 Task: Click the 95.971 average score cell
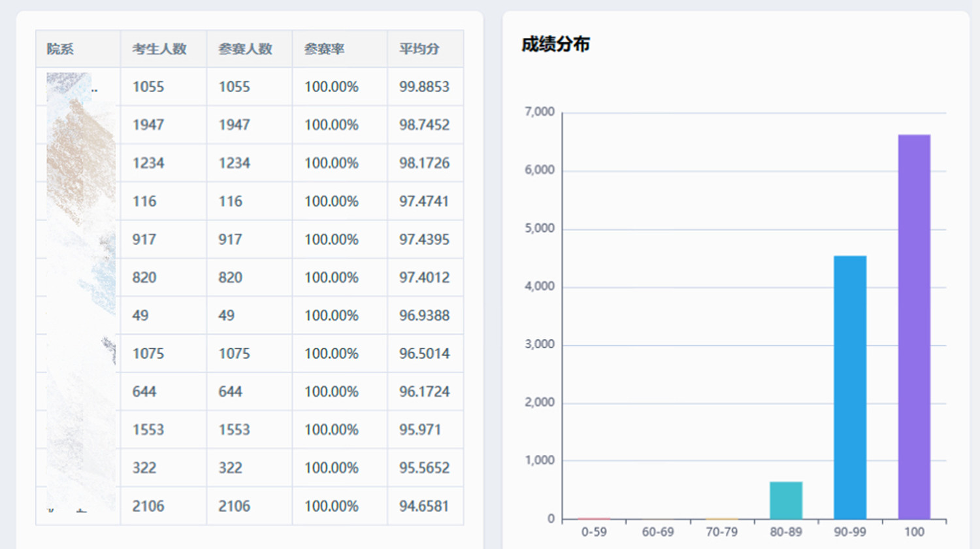pos(420,430)
